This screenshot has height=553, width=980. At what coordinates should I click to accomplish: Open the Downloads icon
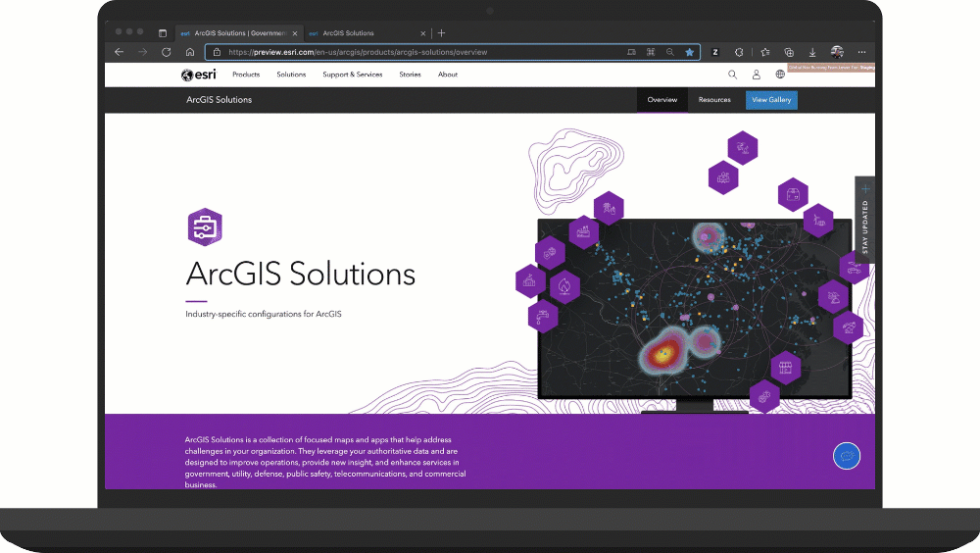point(812,52)
